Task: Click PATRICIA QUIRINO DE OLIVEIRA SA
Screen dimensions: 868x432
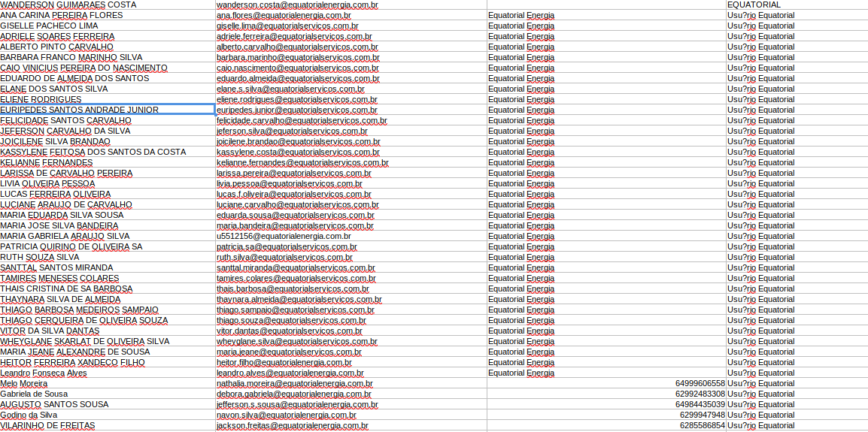Action: click(x=71, y=246)
